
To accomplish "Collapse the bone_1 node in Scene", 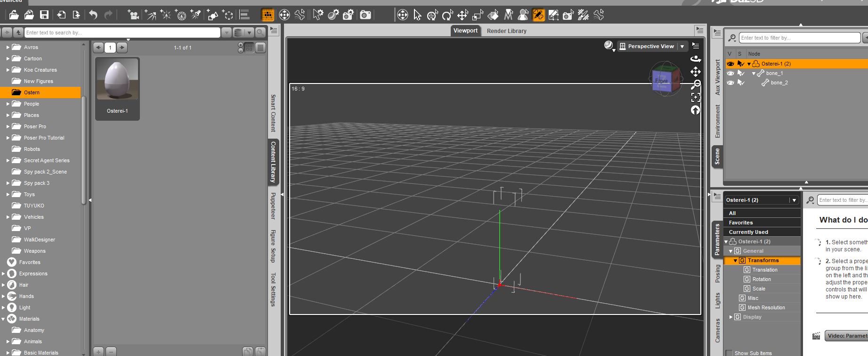I will [x=754, y=74].
